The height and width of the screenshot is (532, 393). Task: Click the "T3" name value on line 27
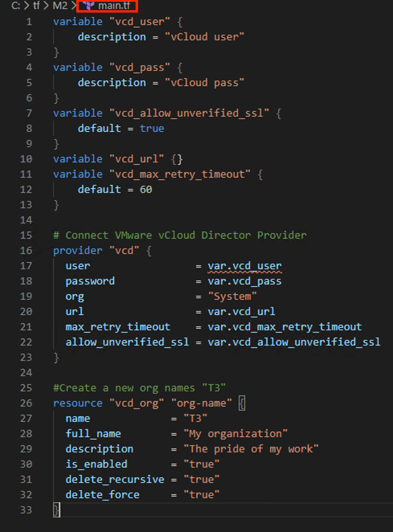click(x=195, y=419)
